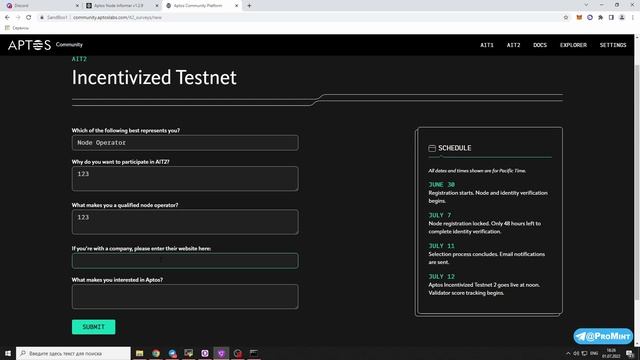The image size is (640, 360).
Task: Open the MetaMask fox extension
Action: point(579,18)
